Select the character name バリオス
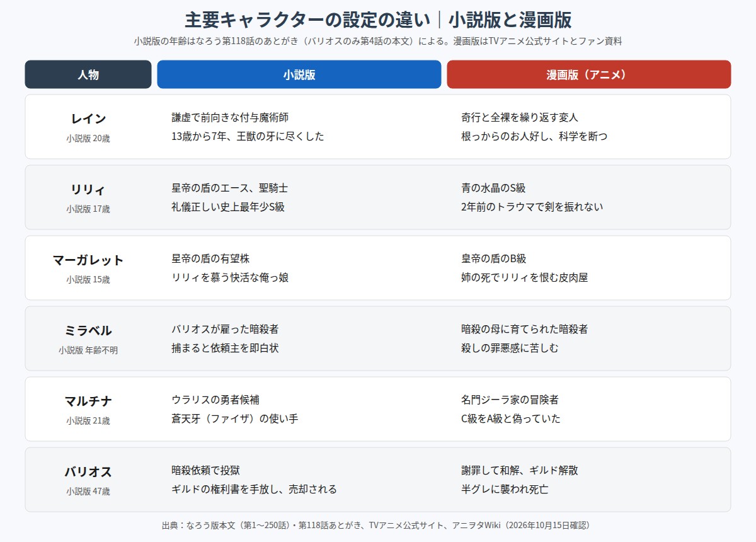The image size is (756, 542). (x=88, y=471)
